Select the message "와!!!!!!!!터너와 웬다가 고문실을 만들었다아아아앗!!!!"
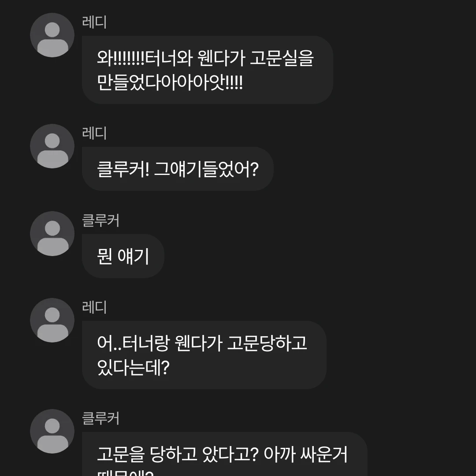 (x=207, y=70)
